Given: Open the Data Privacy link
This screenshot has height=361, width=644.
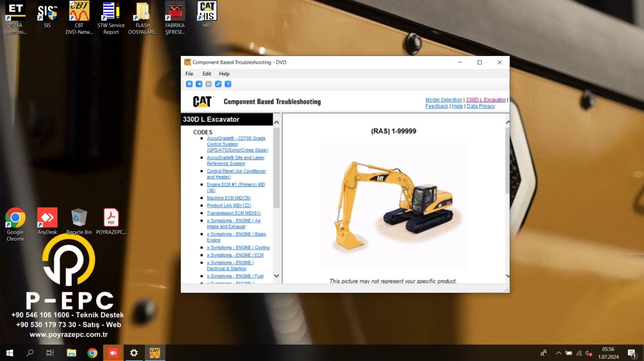Looking at the screenshot, I should pos(481,106).
